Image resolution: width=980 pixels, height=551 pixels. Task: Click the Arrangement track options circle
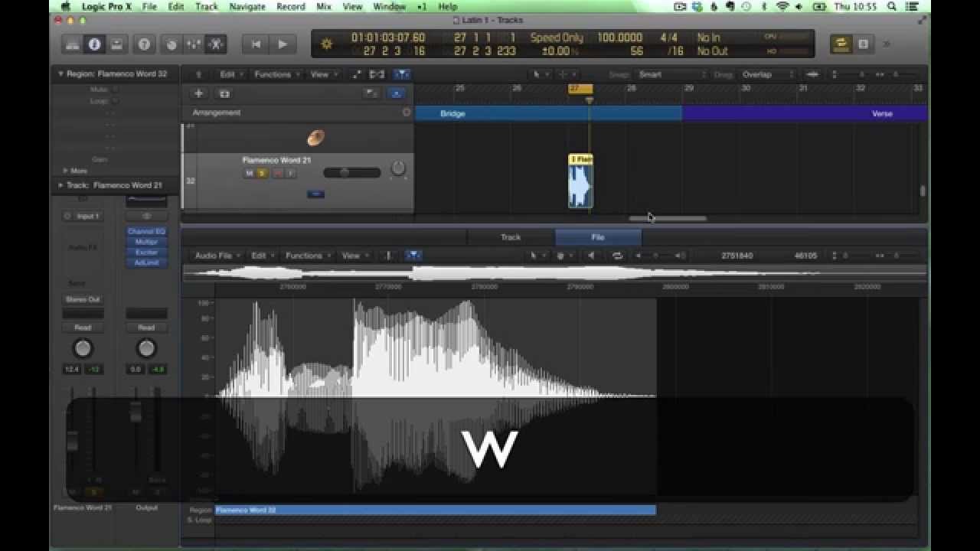[407, 112]
